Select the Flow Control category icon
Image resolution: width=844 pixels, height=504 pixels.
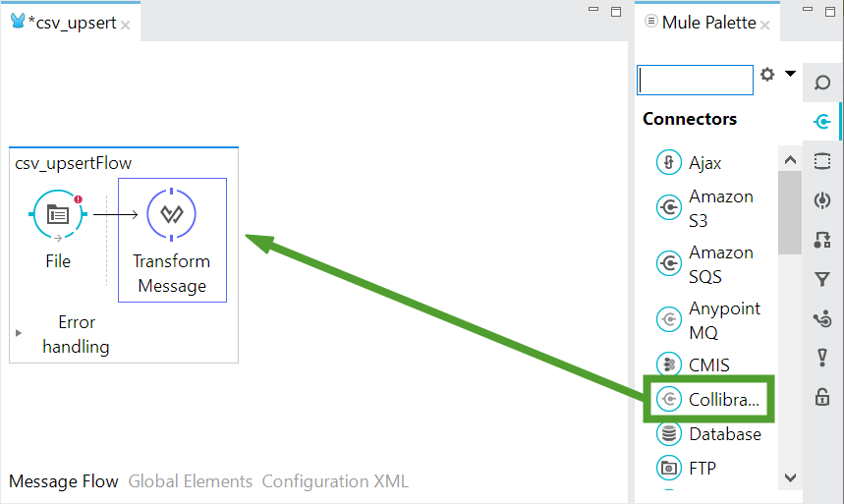click(x=822, y=318)
